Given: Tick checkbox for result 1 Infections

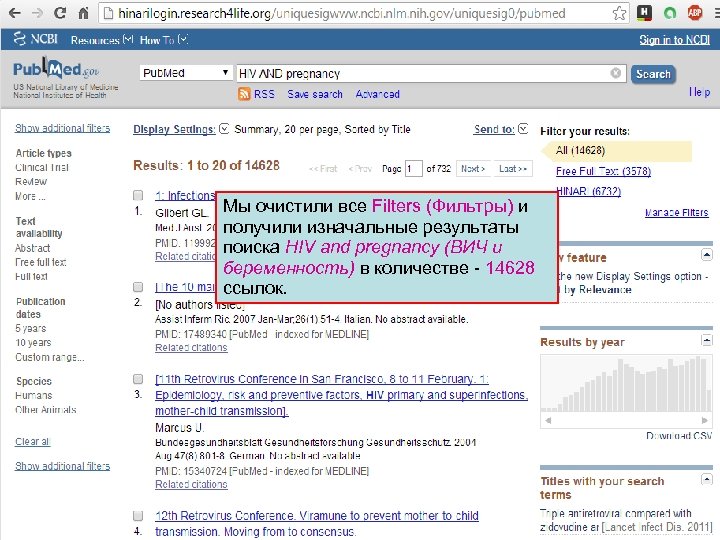Looking at the screenshot, I should [x=138, y=195].
